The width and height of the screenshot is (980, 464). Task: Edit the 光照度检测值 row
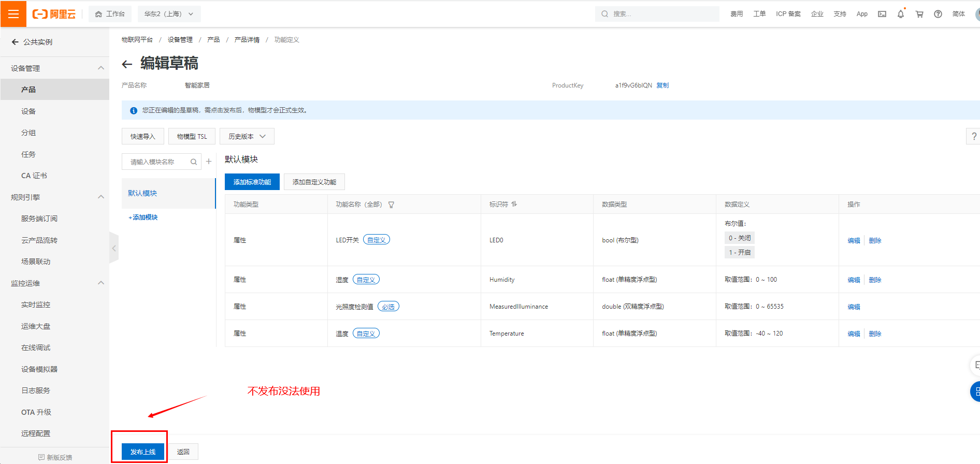click(854, 307)
